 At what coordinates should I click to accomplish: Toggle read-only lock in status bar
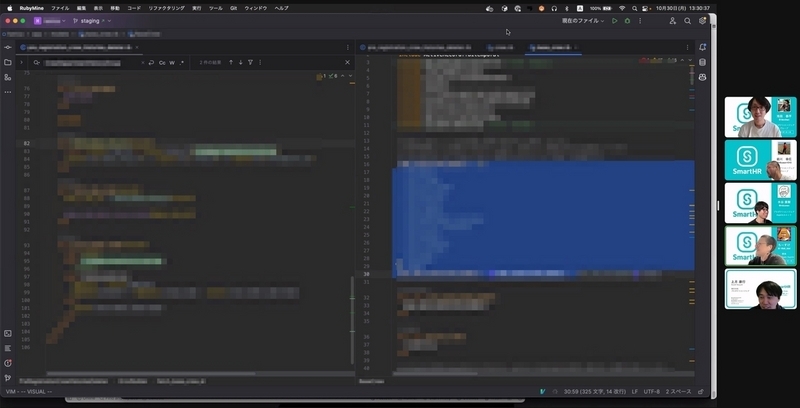701,392
